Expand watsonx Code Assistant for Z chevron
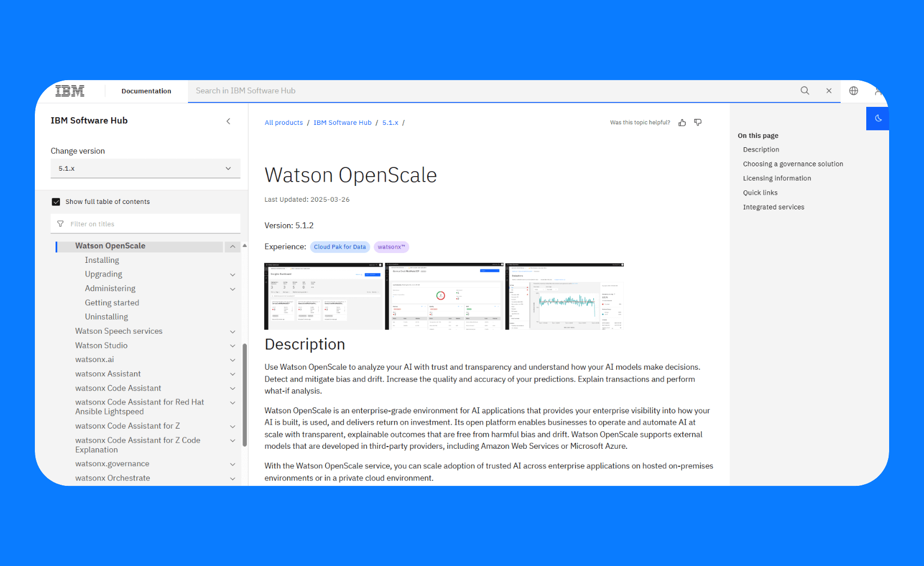 233,426
